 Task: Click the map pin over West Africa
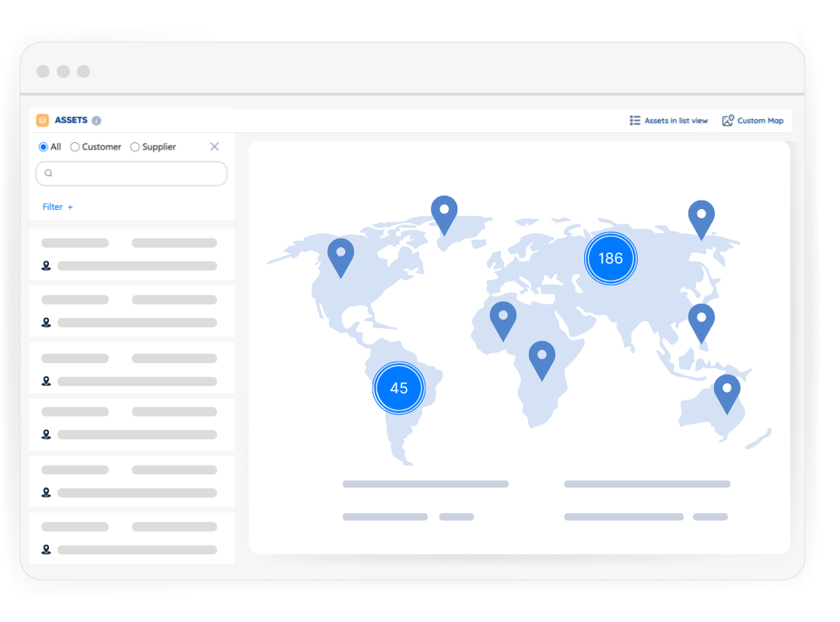pyautogui.click(x=503, y=321)
